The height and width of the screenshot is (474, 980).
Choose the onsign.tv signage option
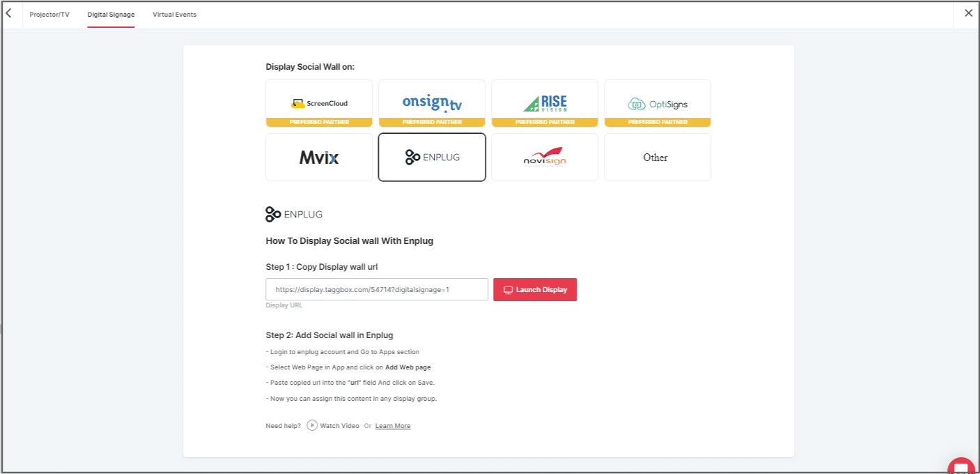(432, 103)
